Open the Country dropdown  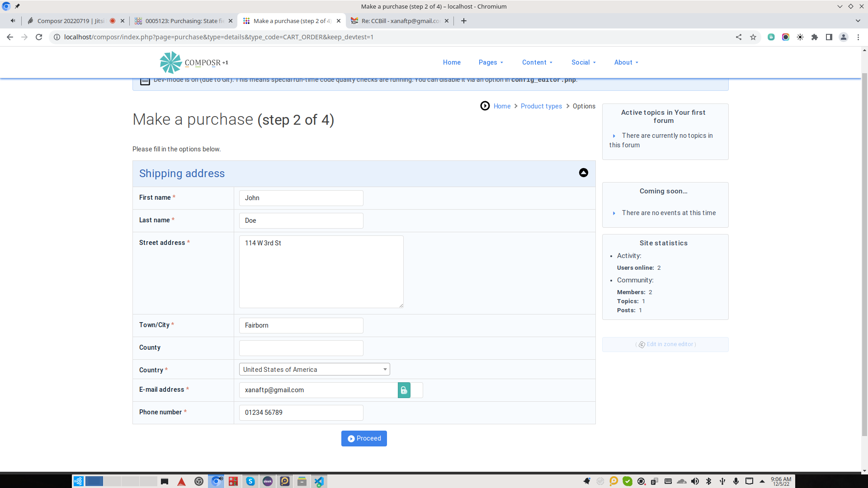(x=314, y=369)
